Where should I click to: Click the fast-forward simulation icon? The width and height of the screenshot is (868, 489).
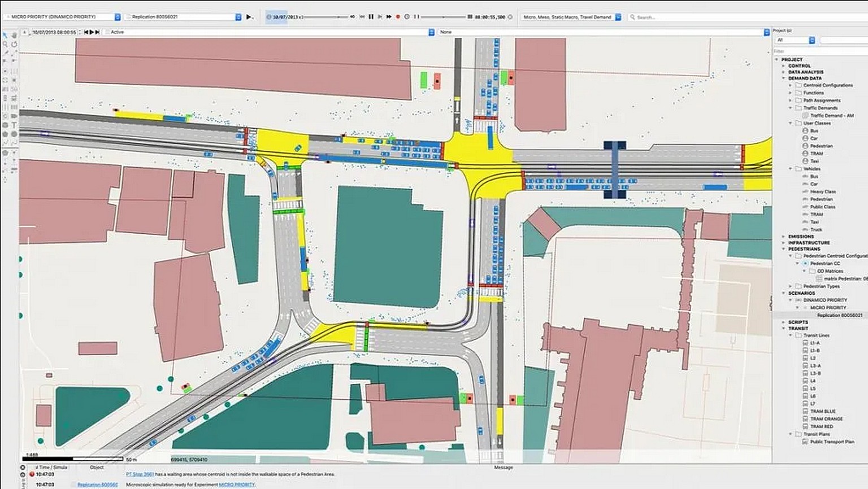(x=389, y=17)
